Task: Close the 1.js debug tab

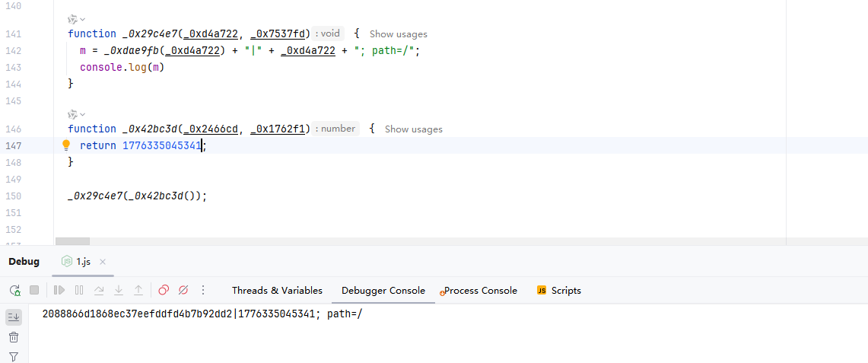Action: [x=103, y=262]
